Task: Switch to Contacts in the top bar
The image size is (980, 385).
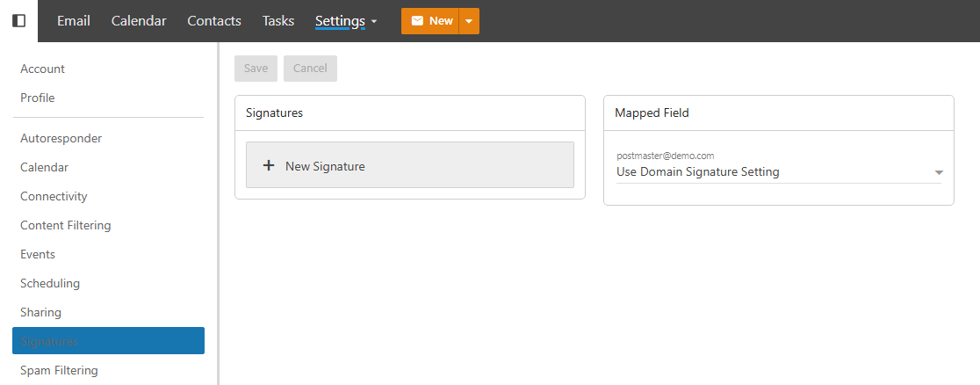Action: pyautogui.click(x=214, y=21)
